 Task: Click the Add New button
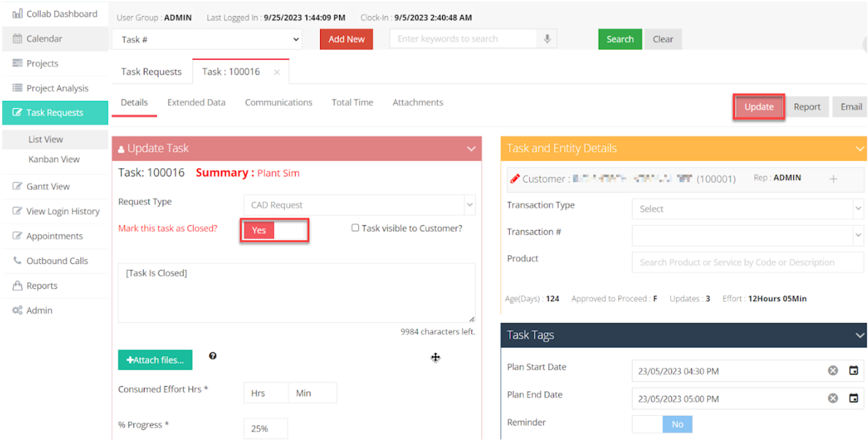(346, 39)
